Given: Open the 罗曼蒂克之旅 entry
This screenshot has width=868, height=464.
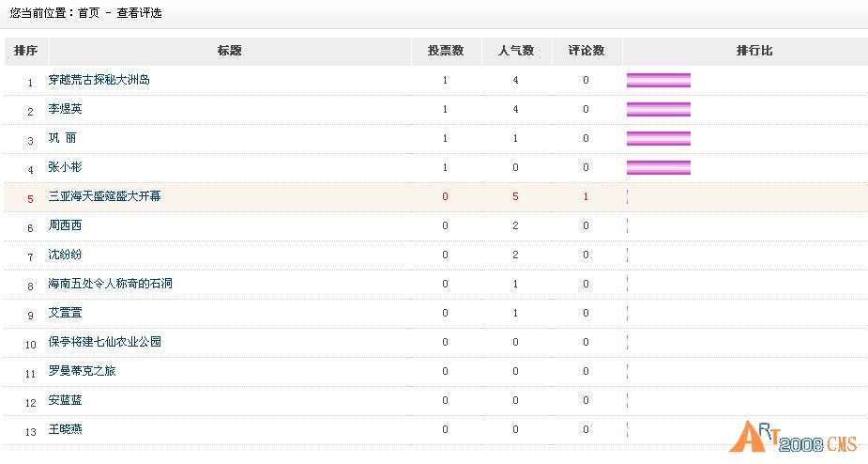Looking at the screenshot, I should coord(82,371).
